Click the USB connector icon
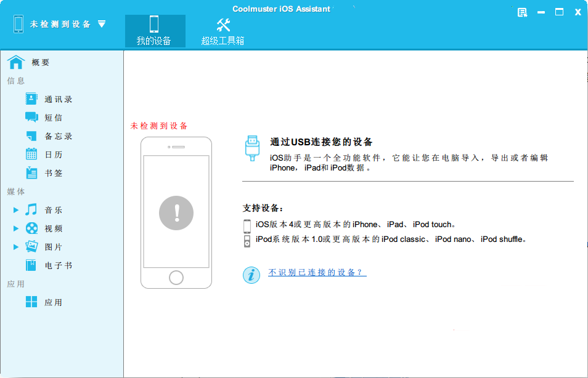This screenshot has width=588, height=378. (252, 148)
